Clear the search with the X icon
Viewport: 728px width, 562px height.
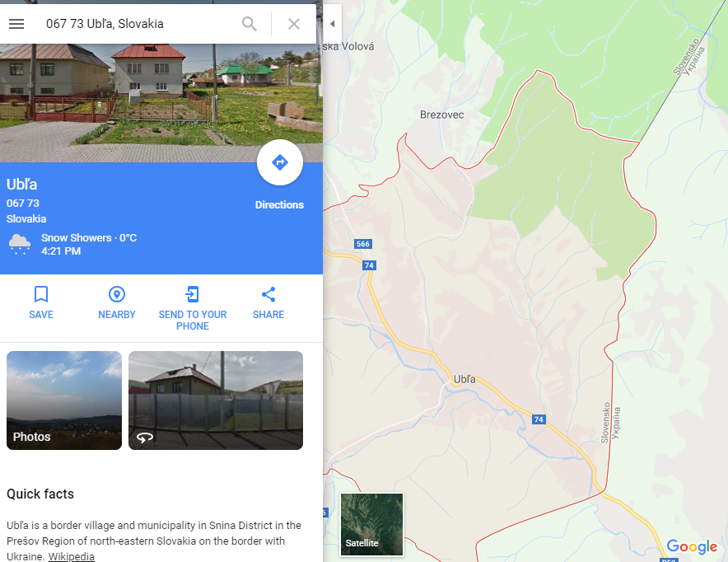pos(294,24)
